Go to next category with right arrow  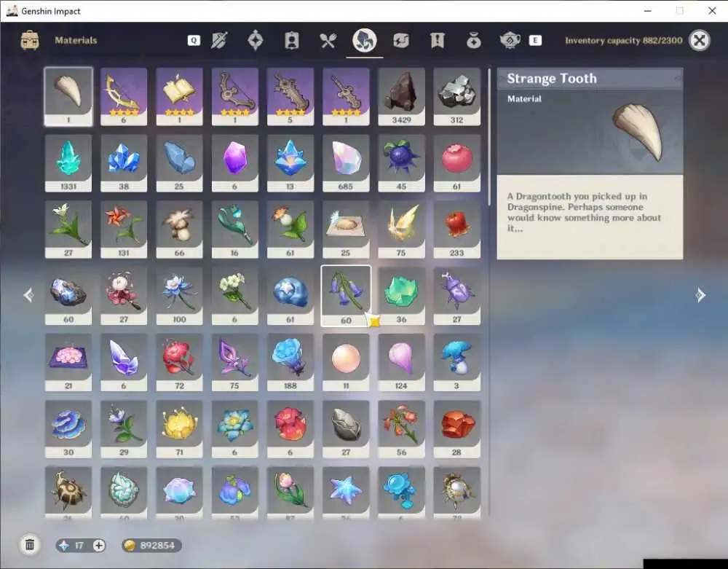tap(700, 295)
